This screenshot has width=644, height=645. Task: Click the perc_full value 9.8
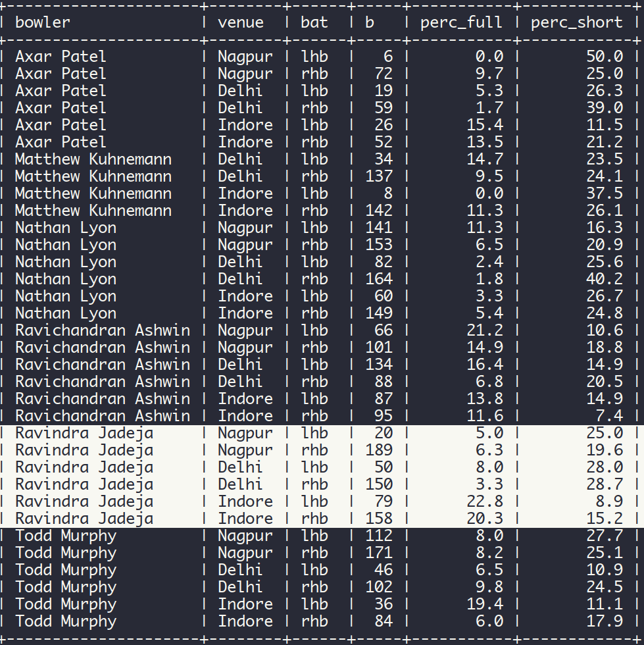(489, 587)
